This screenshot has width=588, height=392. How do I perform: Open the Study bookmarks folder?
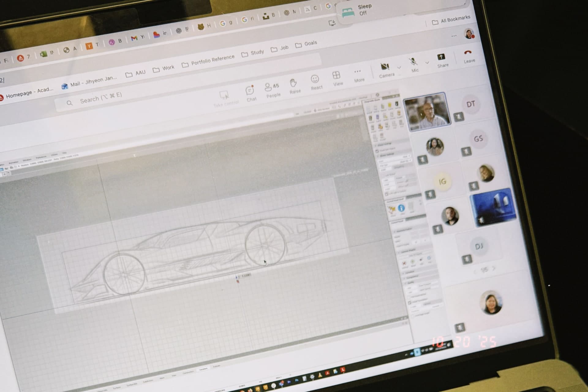tap(253, 53)
